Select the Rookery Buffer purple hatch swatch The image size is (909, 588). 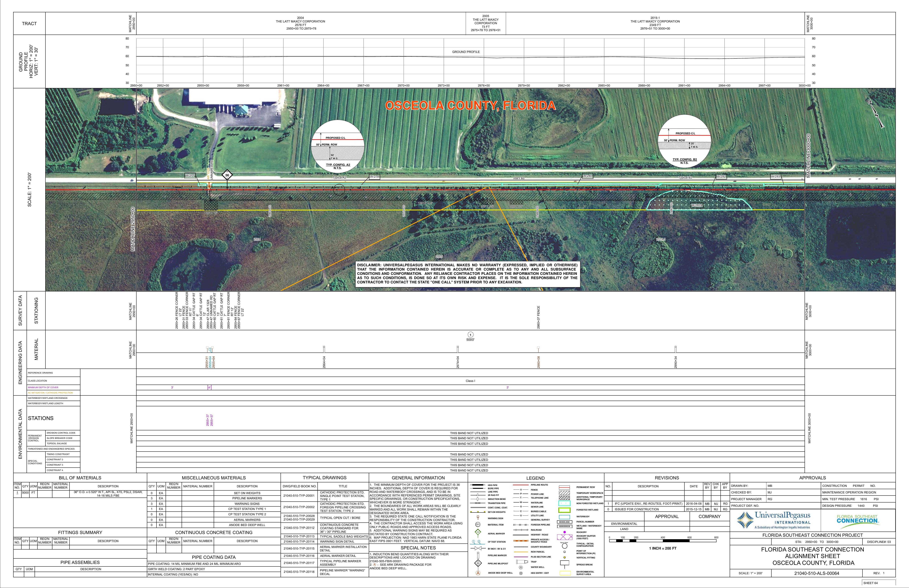tap(564, 537)
